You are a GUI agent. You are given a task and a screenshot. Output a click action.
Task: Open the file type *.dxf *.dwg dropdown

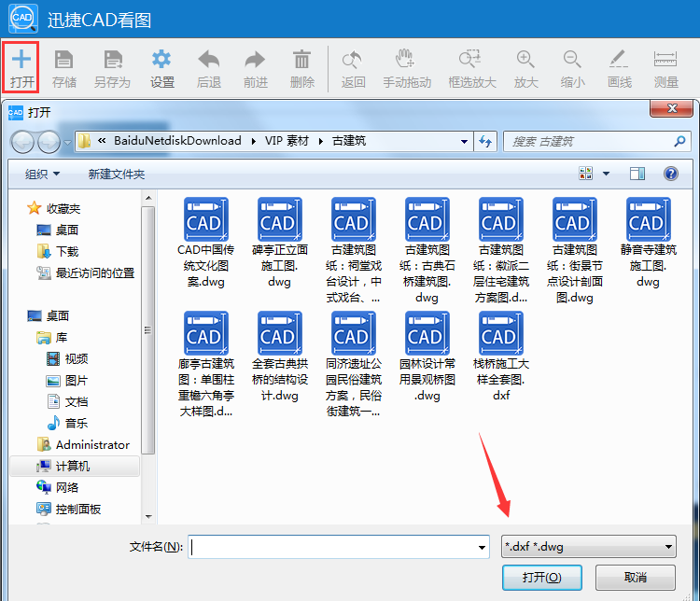coord(588,547)
